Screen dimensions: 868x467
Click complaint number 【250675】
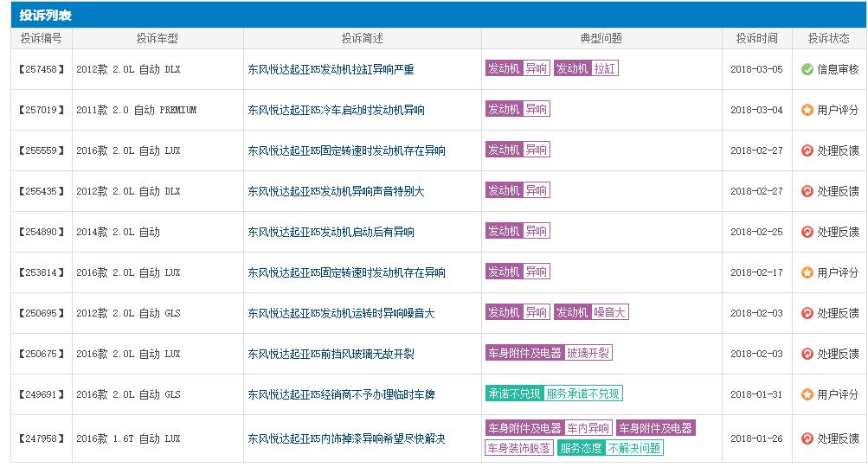coord(41,354)
